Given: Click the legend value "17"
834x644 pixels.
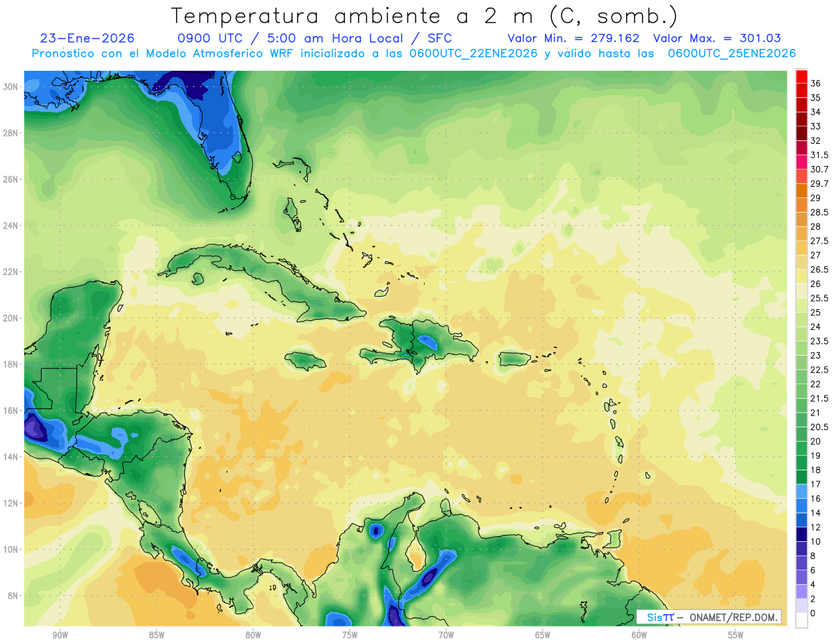Looking at the screenshot, I should 815,484.
